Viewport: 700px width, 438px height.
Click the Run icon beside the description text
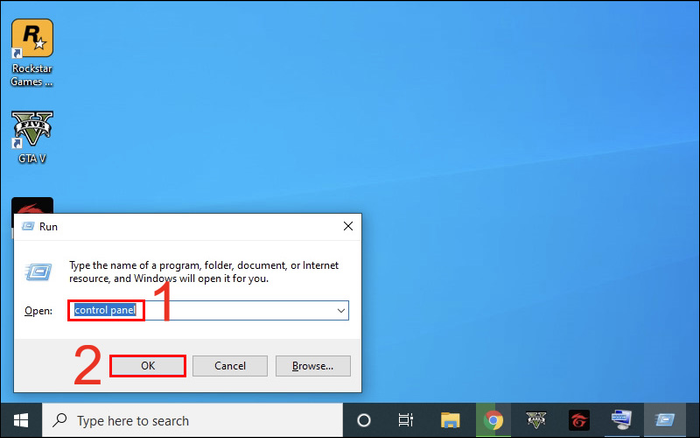39,271
